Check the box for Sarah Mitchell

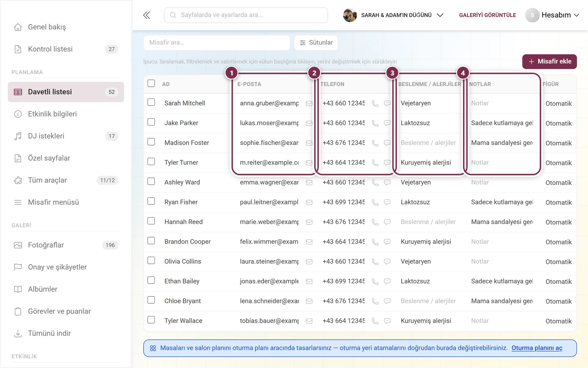click(x=151, y=102)
